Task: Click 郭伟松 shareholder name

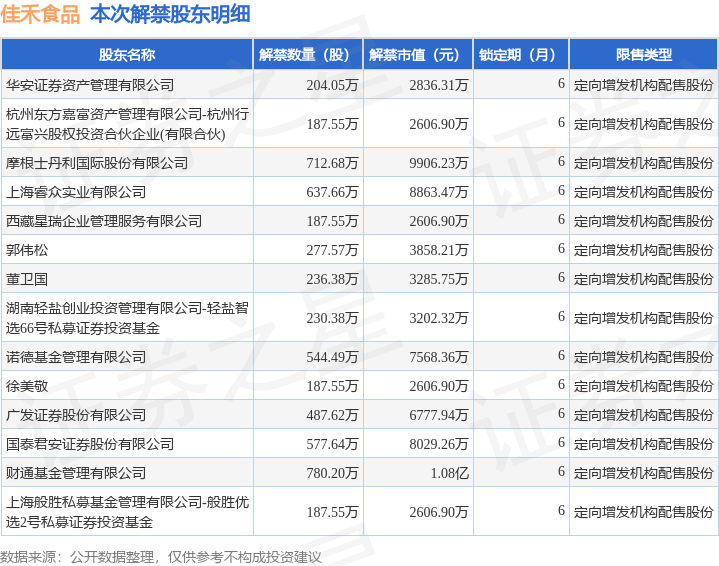Action: pyautogui.click(x=27, y=250)
